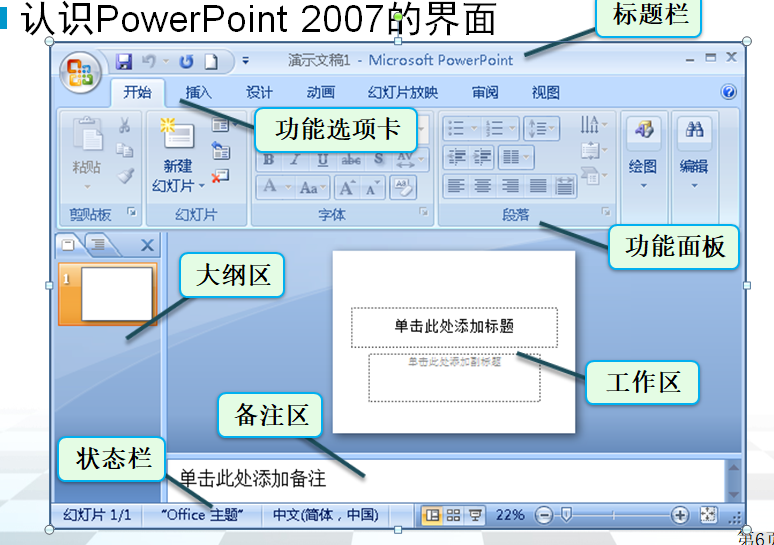Click the Find binoculars icon for 编辑

pos(694,130)
